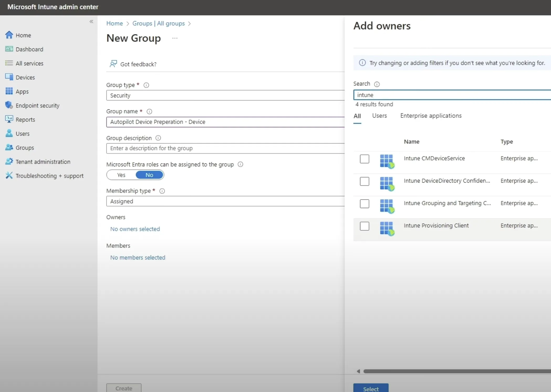Screen dimensions: 551x392
Task: Click the Home icon in sidebar
Action: point(9,35)
